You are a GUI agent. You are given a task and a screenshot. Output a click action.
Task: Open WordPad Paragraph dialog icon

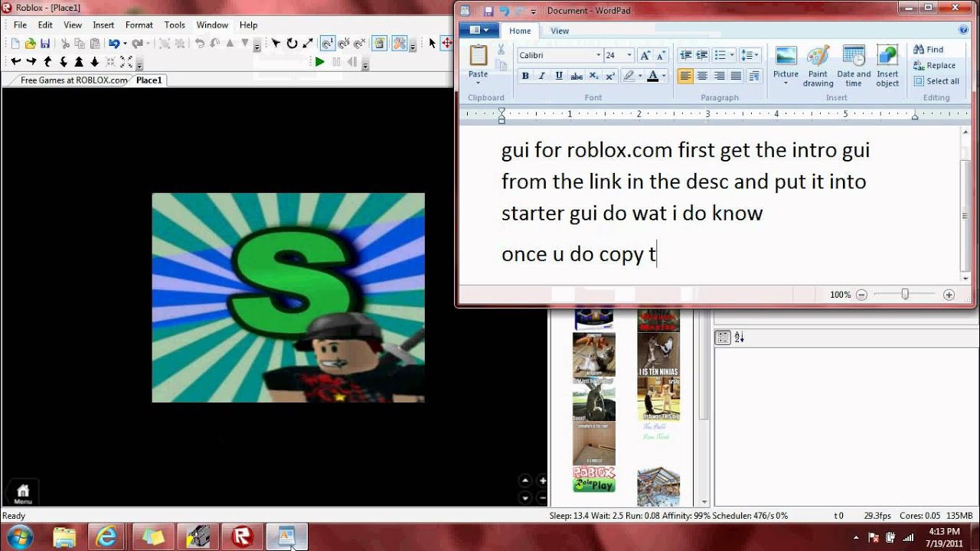[754, 76]
